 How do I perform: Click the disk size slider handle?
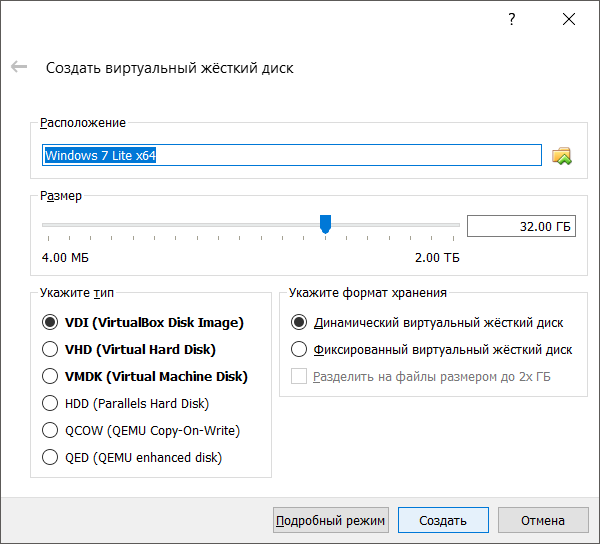[x=325, y=224]
